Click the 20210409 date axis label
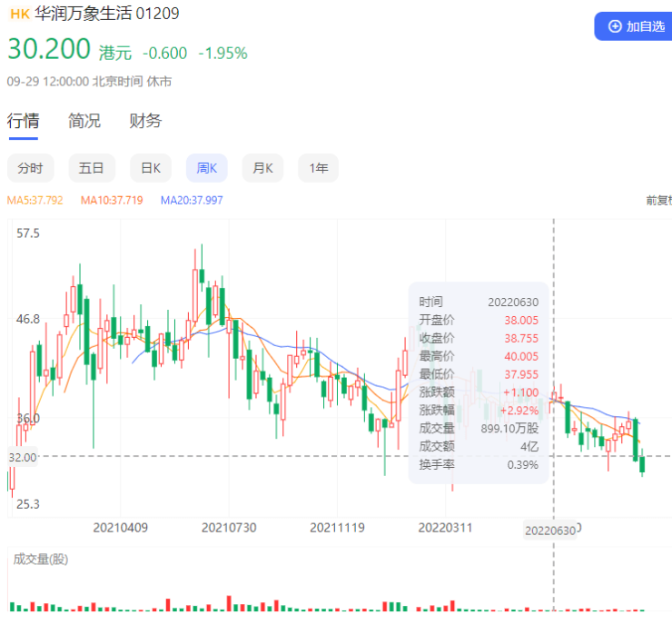 click(121, 528)
